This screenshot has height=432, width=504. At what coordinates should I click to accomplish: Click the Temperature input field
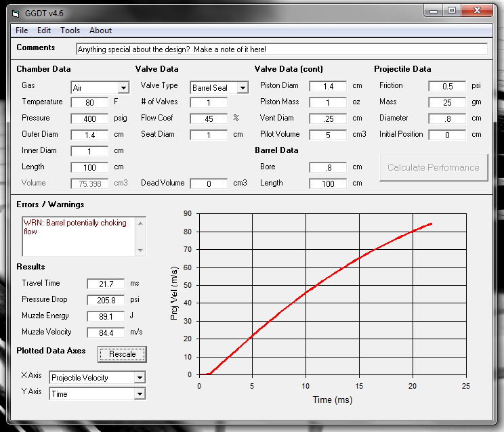[89, 102]
